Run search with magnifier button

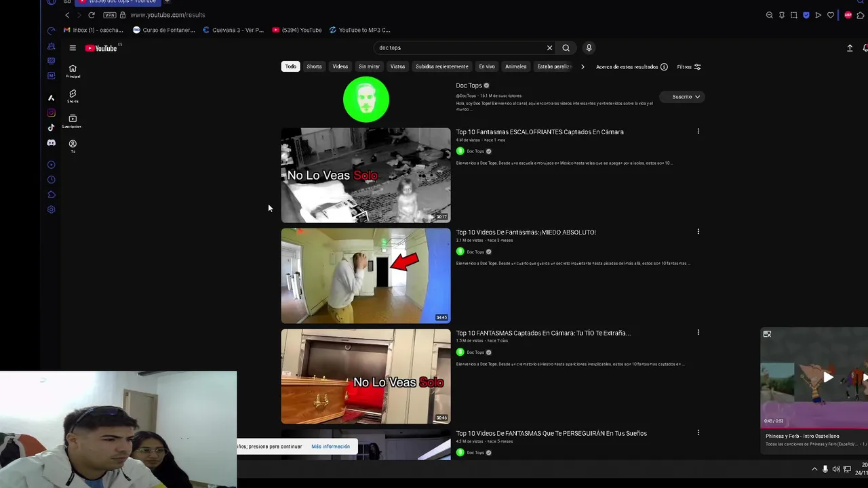[x=566, y=48]
